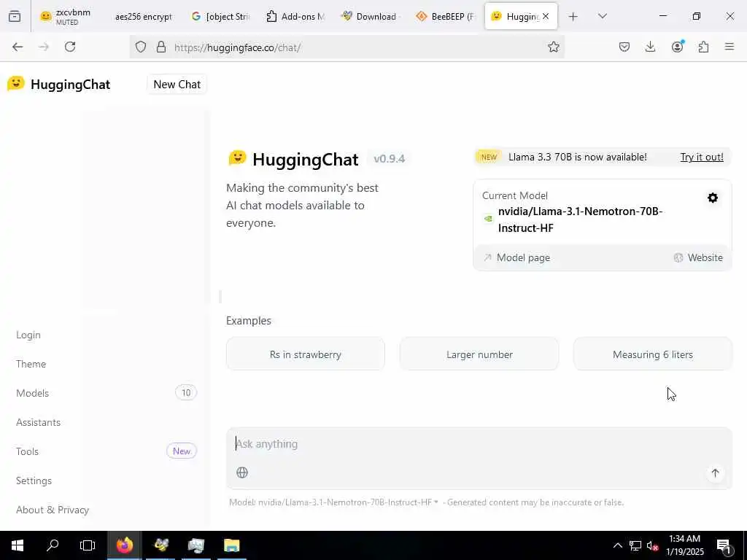Open Firefox View icon in tab strip

point(15,17)
